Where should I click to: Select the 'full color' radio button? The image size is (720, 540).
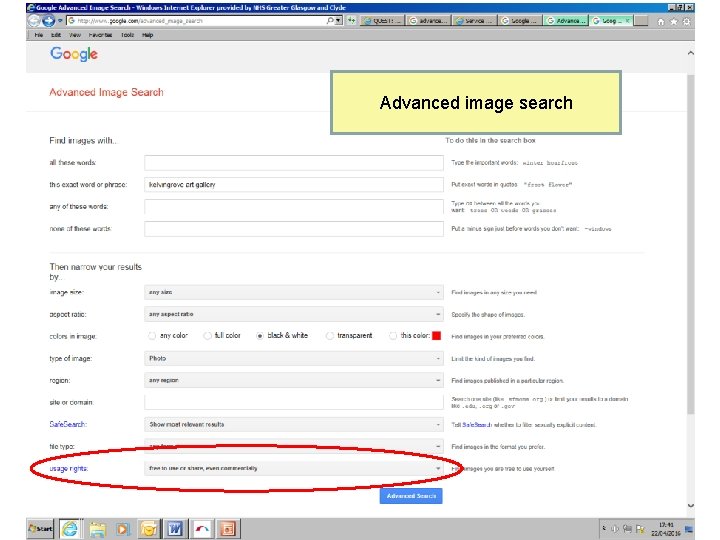tap(208, 336)
